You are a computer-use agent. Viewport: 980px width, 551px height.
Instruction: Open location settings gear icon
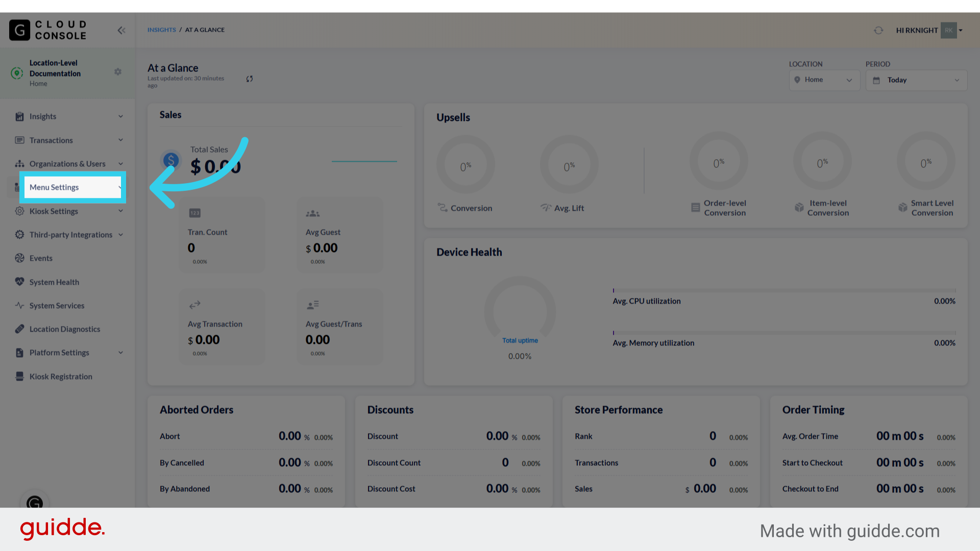(x=118, y=72)
